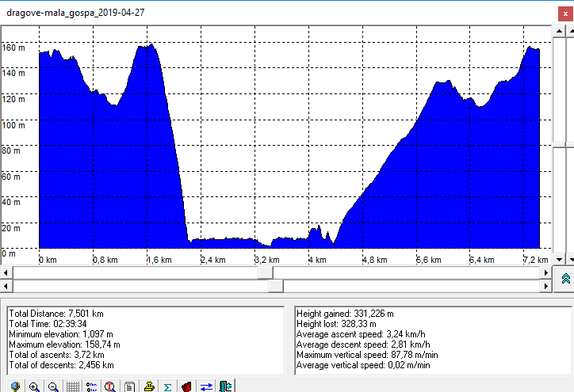This screenshot has height=392, width=574.
Task: Click right arrow of lower horizontal scrollbar
Action: point(545,286)
